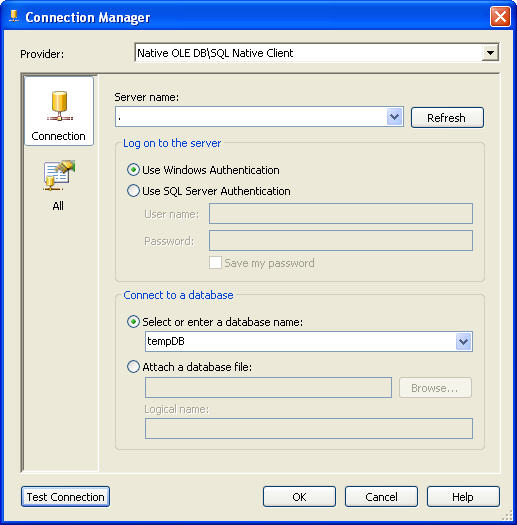
Task: Click the Test Connection button
Action: tap(65, 497)
